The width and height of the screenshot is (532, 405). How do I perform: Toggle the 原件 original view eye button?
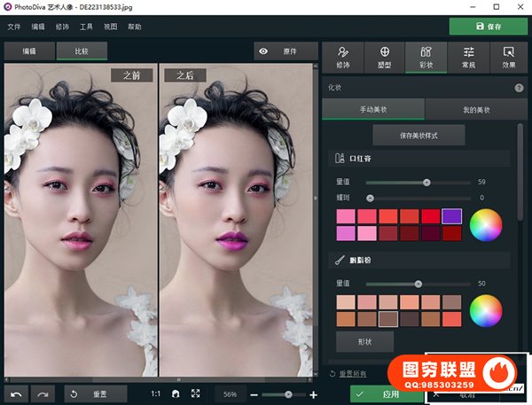278,51
